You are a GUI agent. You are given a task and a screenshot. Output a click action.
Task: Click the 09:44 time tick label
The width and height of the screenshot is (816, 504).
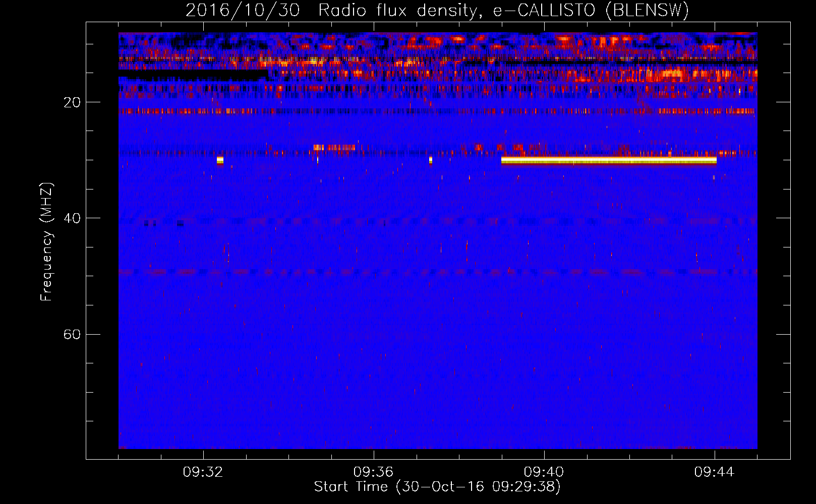pyautogui.click(x=714, y=472)
